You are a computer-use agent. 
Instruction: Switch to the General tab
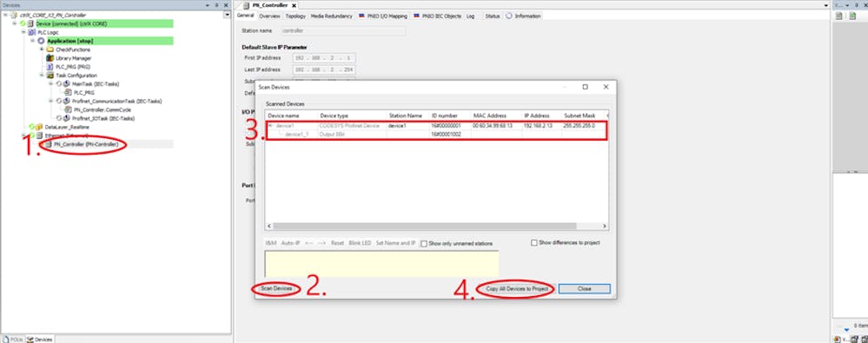pyautogui.click(x=245, y=16)
